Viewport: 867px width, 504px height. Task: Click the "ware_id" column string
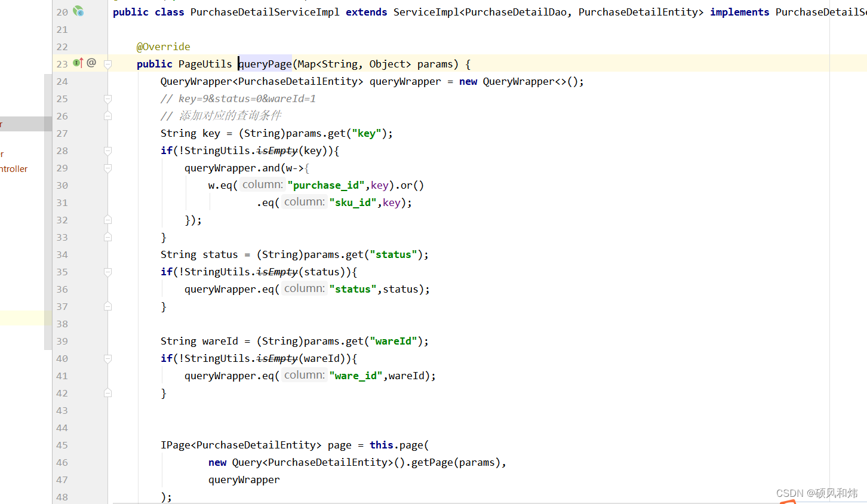[x=356, y=376]
